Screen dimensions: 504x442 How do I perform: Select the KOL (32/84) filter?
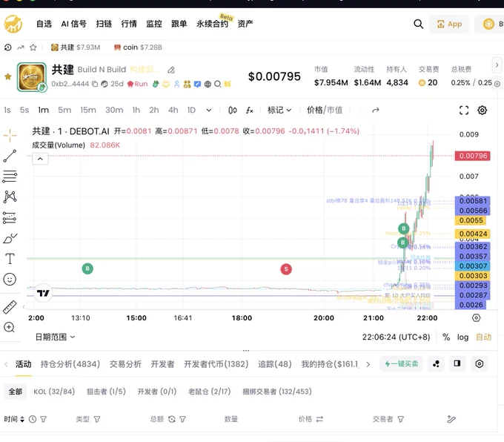pyautogui.click(x=54, y=392)
